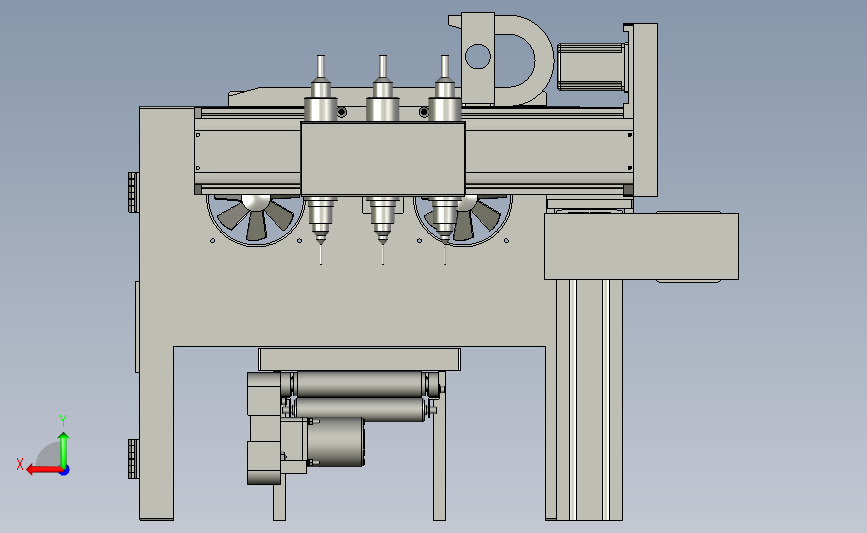This screenshot has height=533, width=867.
Task: Select the center spindle's upper cylinder body
Action: 383,109
